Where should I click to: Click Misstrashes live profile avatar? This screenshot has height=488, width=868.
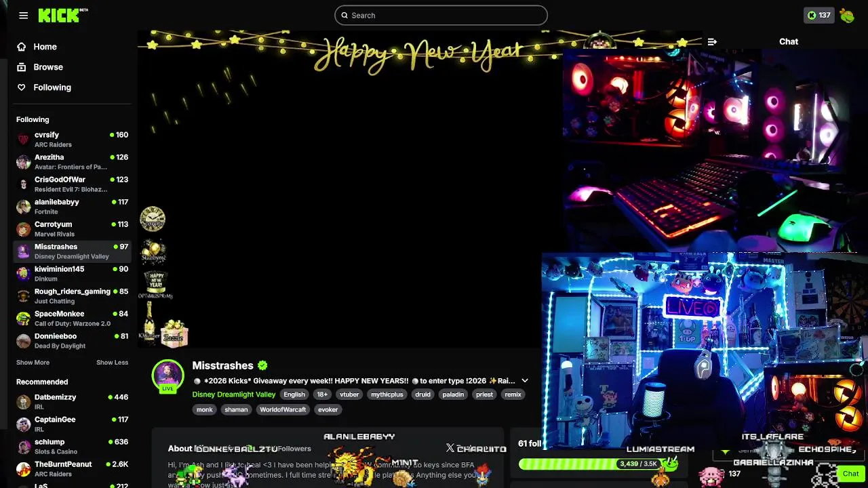[x=167, y=375]
